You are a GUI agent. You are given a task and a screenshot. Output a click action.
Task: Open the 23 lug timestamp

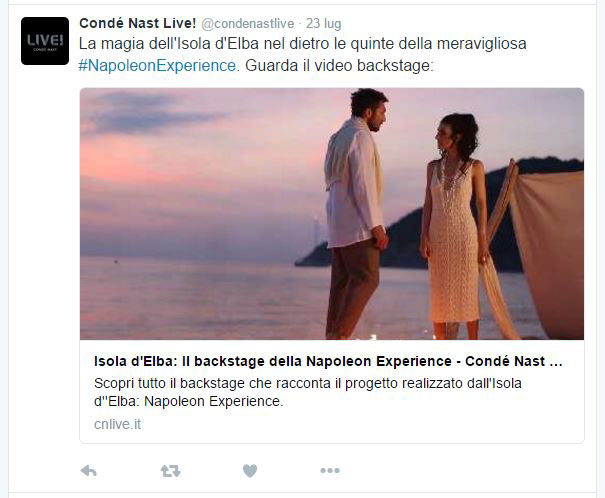[x=324, y=24]
